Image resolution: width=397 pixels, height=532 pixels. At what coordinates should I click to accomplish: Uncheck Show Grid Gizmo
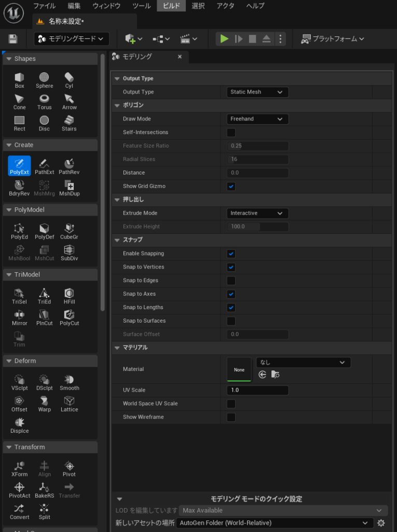point(231,187)
